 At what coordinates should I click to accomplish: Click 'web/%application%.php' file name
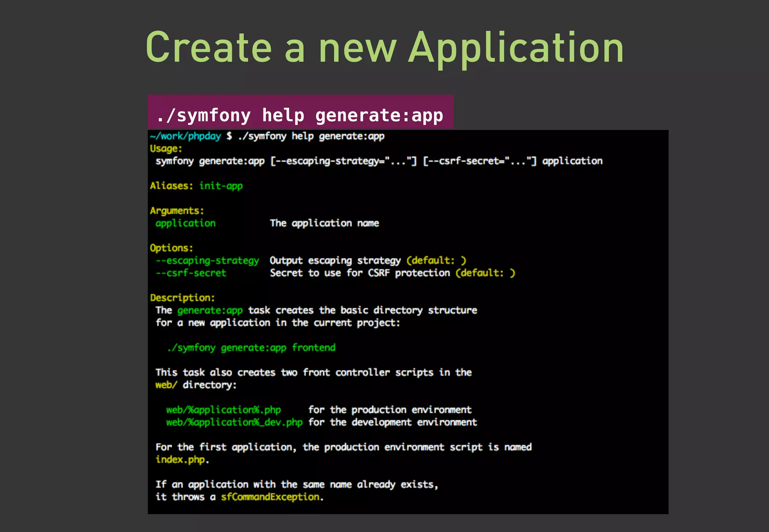pos(223,410)
